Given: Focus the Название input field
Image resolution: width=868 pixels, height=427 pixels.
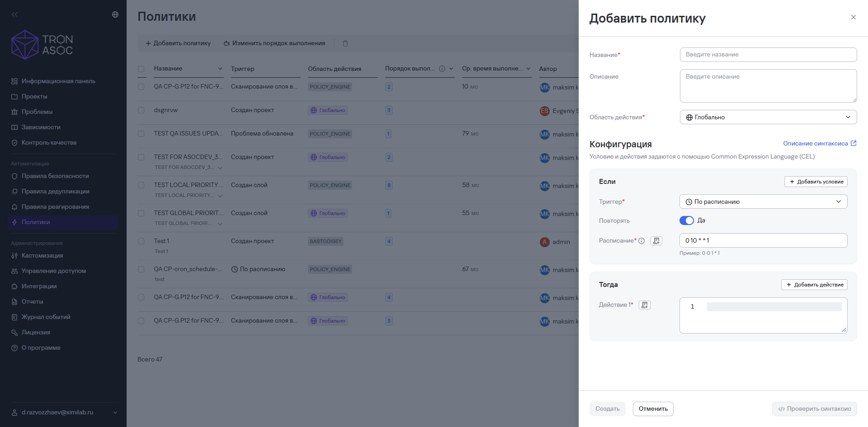Looking at the screenshot, I should (x=768, y=55).
